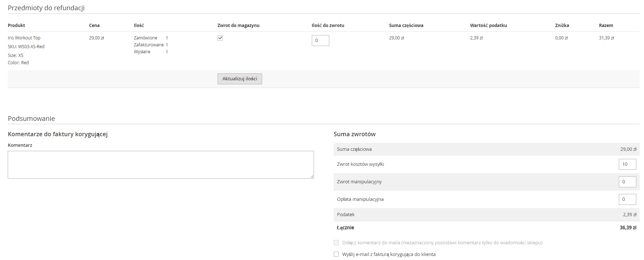
Task: Click the Wysłane quantity row
Action: [151, 52]
